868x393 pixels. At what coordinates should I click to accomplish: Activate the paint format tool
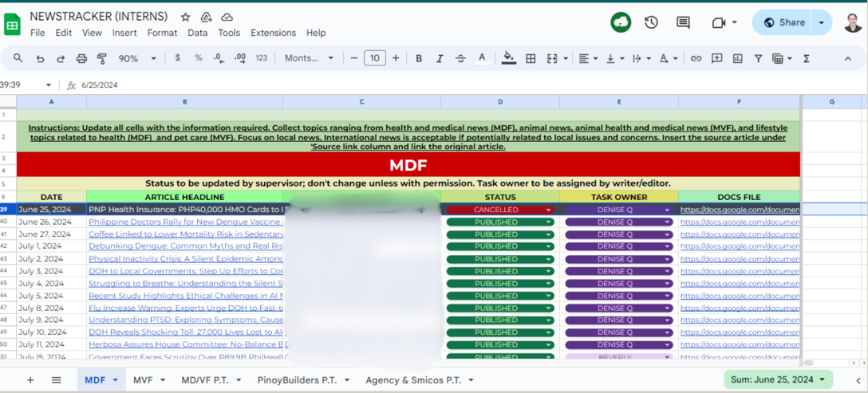[102, 58]
